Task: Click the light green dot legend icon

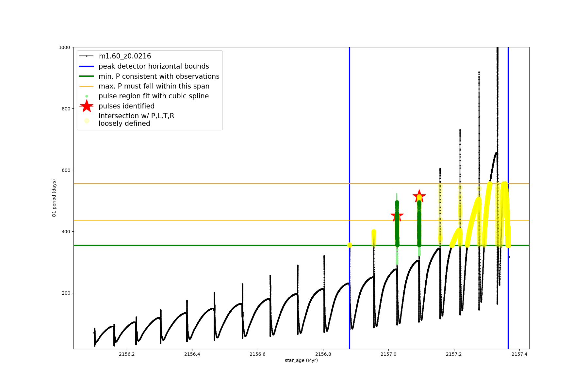Action: tap(87, 96)
